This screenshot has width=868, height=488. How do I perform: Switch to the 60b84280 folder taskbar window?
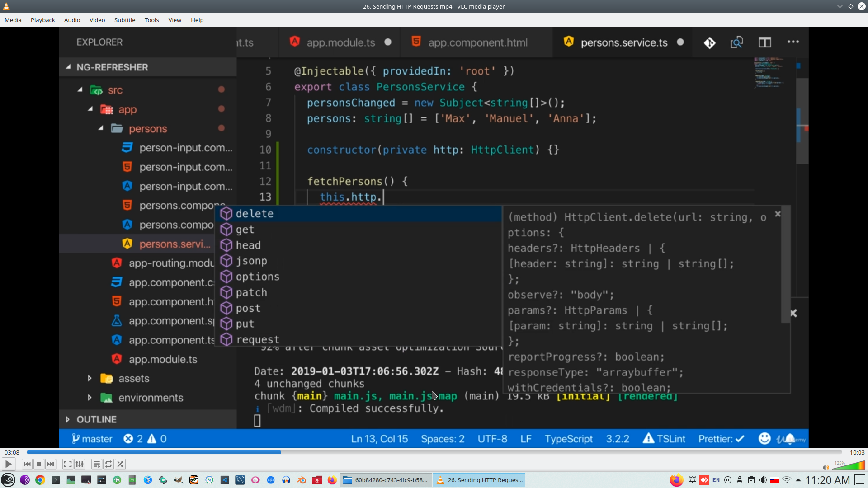pyautogui.click(x=387, y=480)
